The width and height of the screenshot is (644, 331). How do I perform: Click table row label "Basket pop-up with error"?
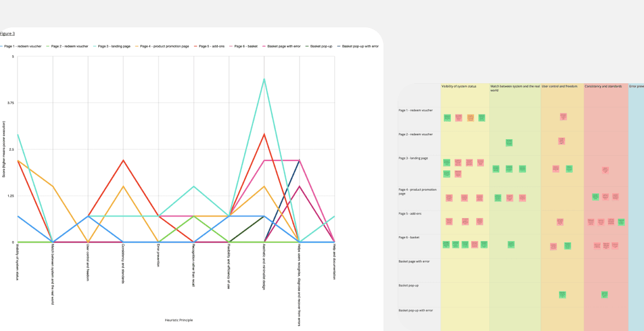click(416, 311)
